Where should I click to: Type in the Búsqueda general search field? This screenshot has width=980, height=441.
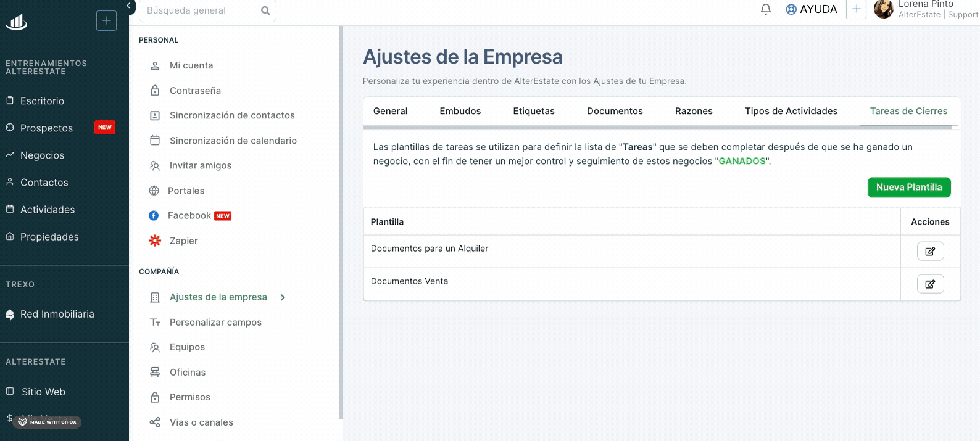(x=201, y=10)
